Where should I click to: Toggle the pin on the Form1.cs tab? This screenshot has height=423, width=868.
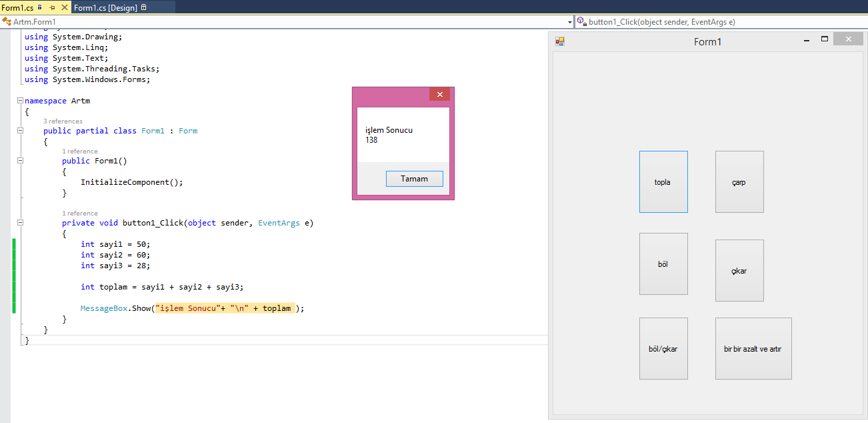click(53, 7)
